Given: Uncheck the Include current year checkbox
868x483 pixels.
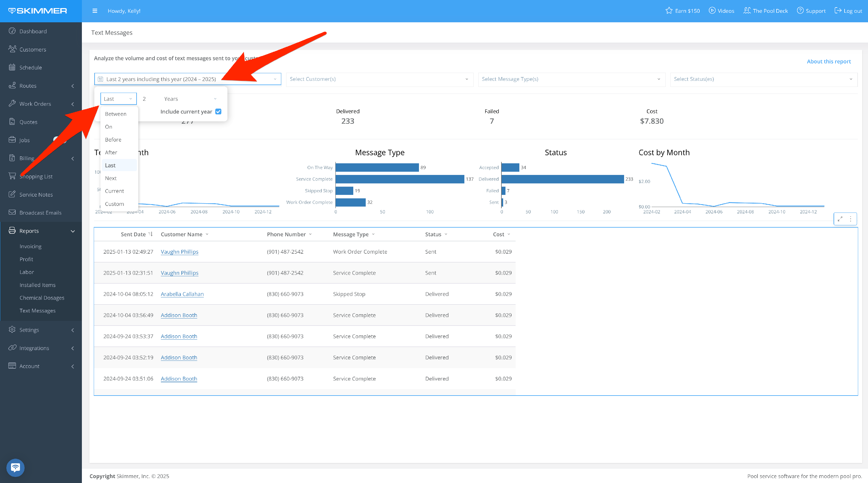Looking at the screenshot, I should click(218, 112).
